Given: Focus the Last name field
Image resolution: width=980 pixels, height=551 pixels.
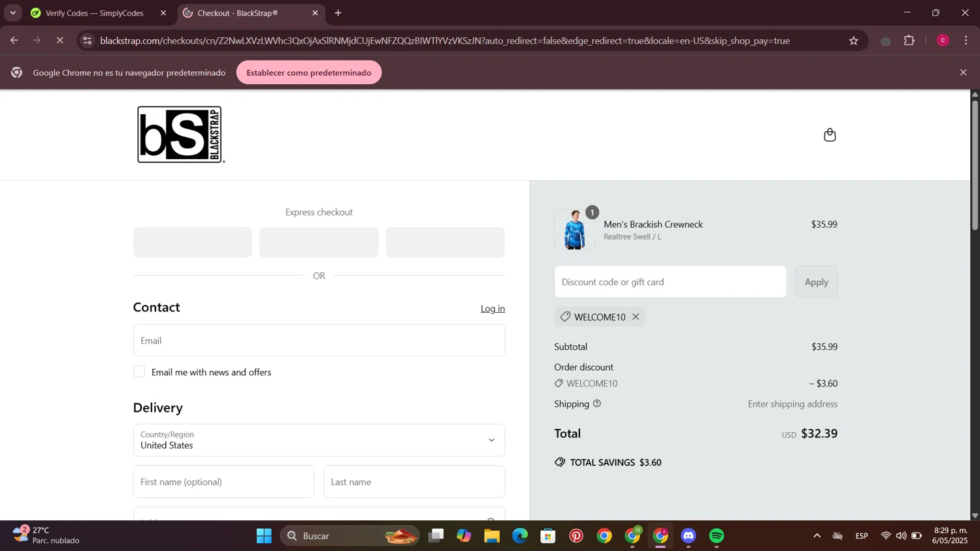Looking at the screenshot, I should tap(414, 482).
